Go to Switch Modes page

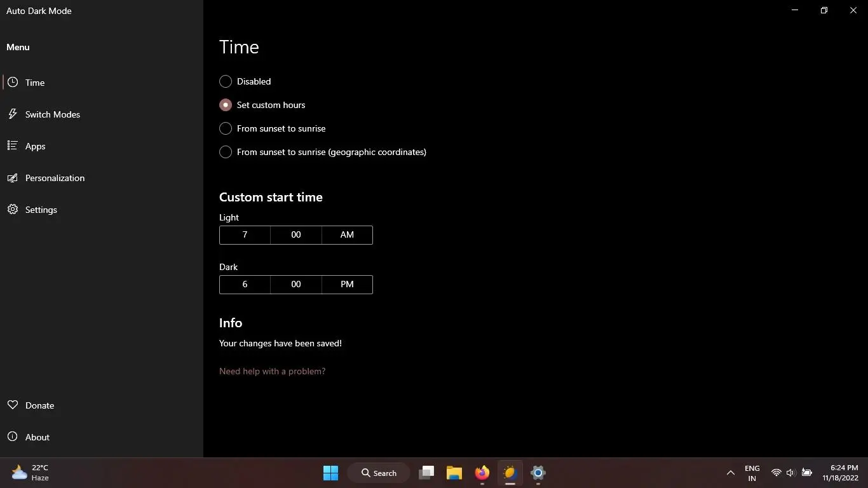(102, 114)
